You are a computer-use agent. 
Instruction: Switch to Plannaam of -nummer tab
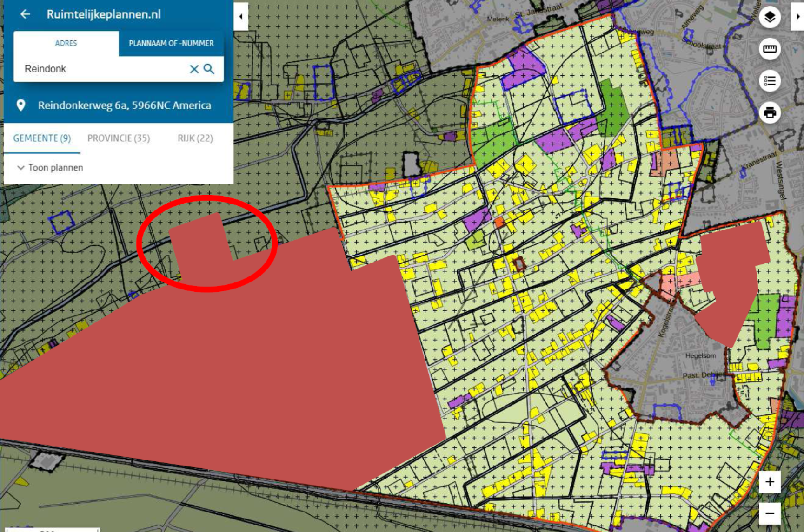(171, 43)
